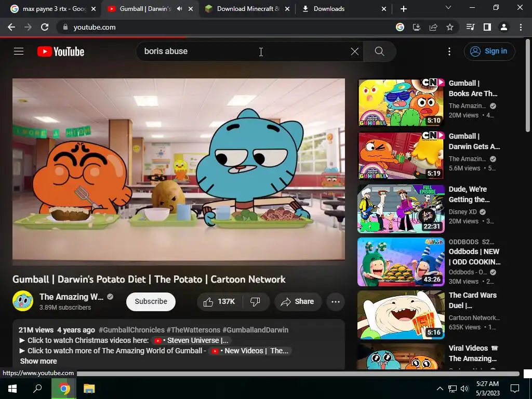
Task: Expand description with Show more
Action: [38, 361]
